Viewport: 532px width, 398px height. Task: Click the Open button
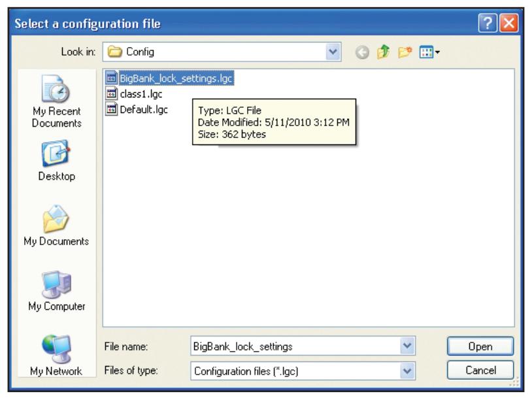pyautogui.click(x=480, y=346)
